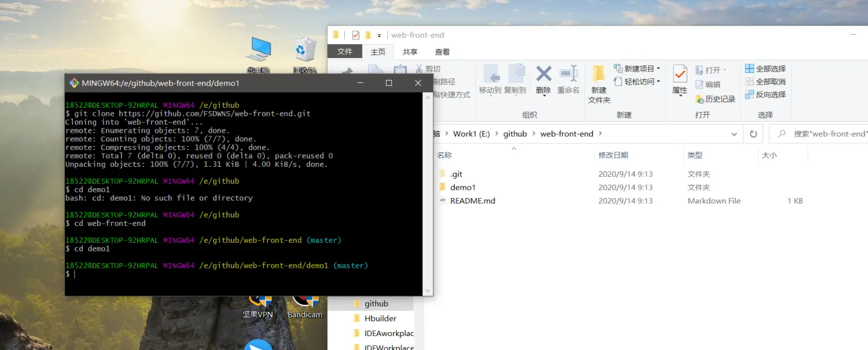Click the github breadcrumb in address bar
Viewport: 868px width, 350px height.
click(515, 134)
